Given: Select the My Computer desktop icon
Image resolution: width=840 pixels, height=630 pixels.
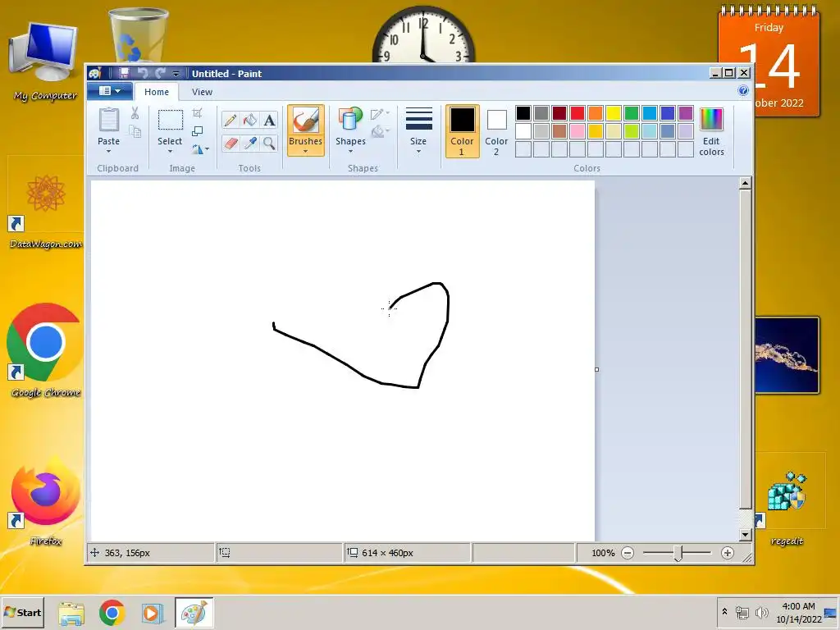Looking at the screenshot, I should [45, 62].
